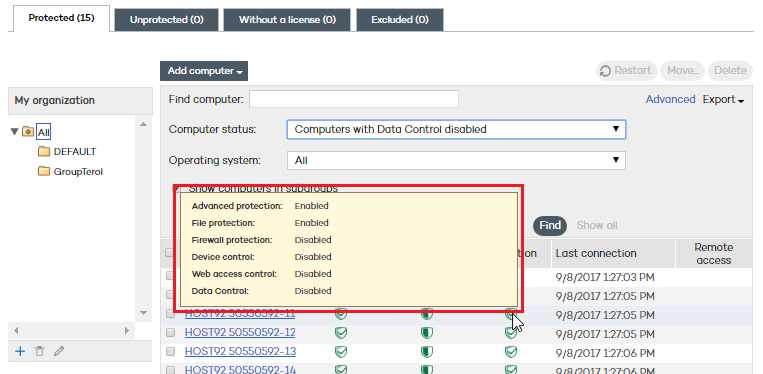
Task: Open the Computer status dropdown
Action: pyautogui.click(x=456, y=129)
